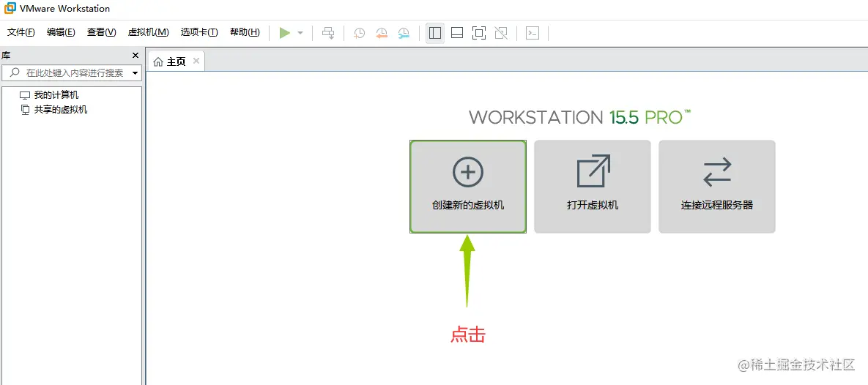Click the VMware Workstation title bar logo
The height and width of the screenshot is (385, 868).
[x=10, y=8]
